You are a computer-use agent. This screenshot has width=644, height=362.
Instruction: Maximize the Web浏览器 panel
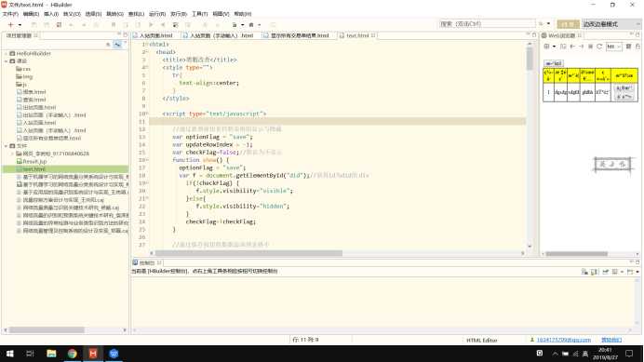[x=637, y=35]
